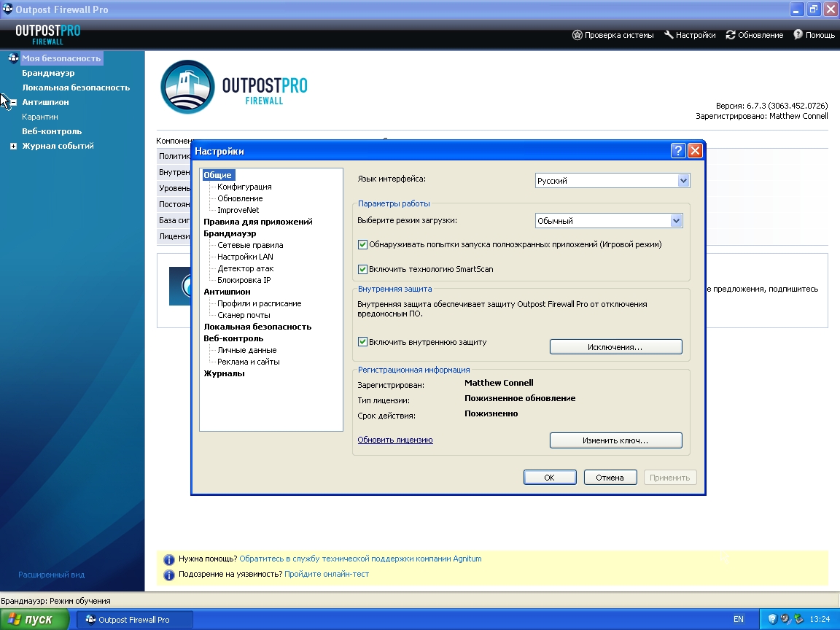Open Брандмауэр in left sidebar

(48, 74)
